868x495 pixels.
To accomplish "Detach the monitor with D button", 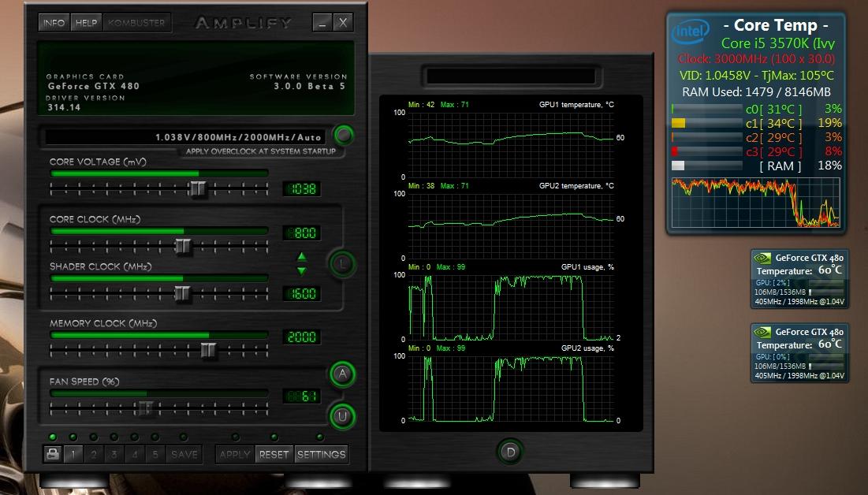I will click(x=510, y=452).
